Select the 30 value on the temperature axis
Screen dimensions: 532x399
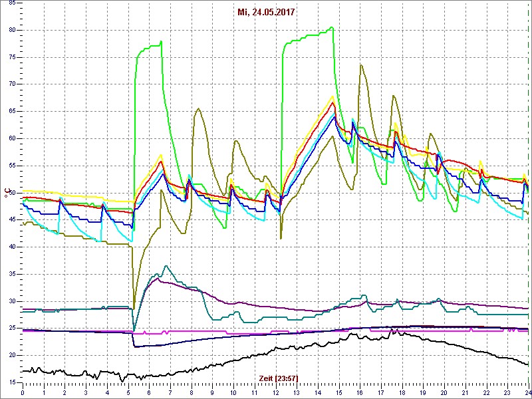coord(11,301)
